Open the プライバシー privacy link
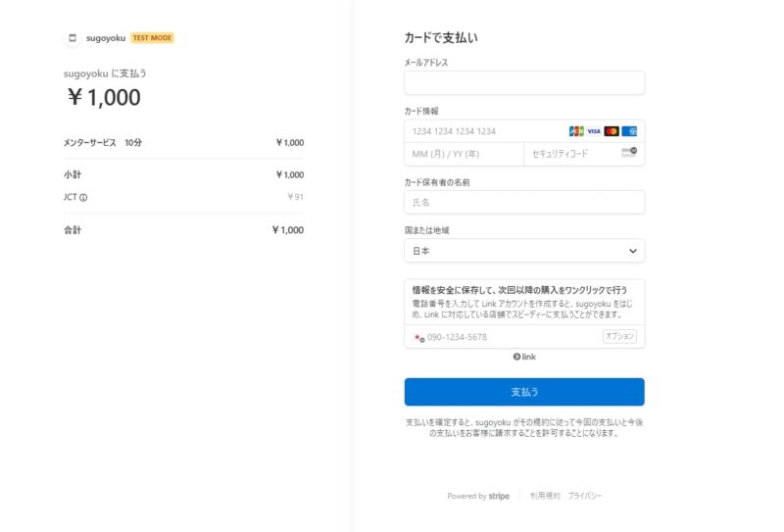This screenshot has width=784, height=532. pos(585,496)
